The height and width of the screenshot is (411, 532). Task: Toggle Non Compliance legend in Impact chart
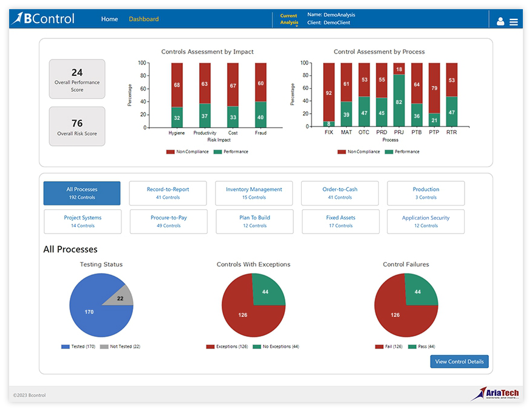pyautogui.click(x=187, y=152)
